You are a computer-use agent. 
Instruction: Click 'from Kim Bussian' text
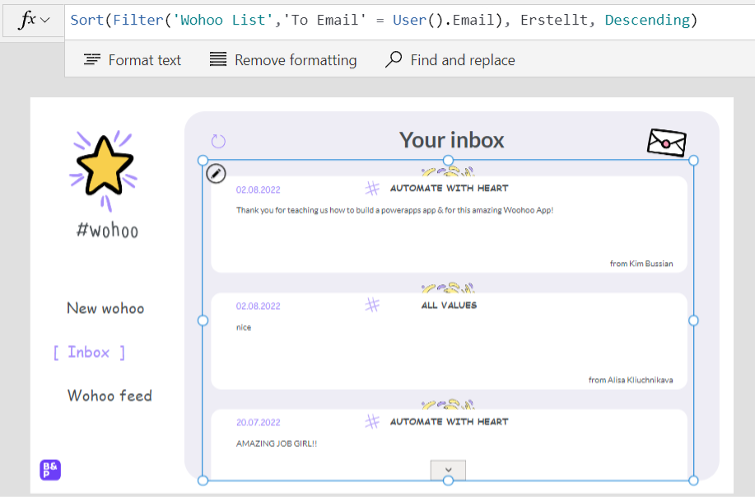click(641, 263)
